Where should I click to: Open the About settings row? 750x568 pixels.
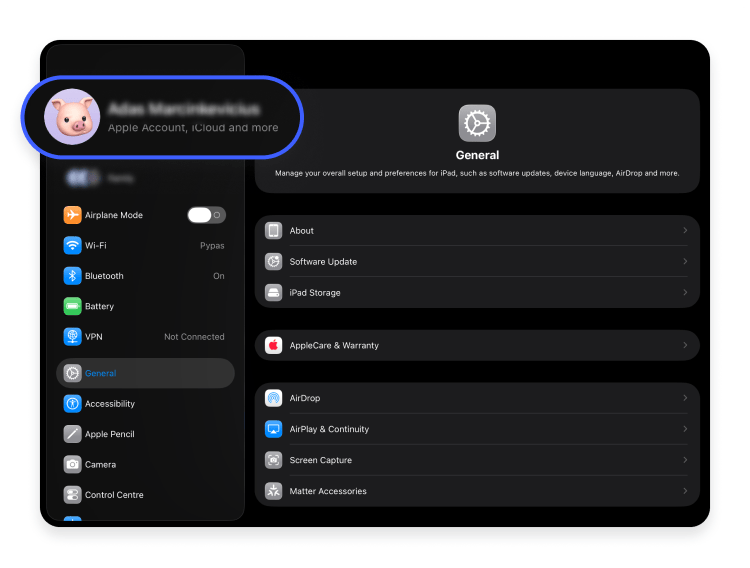pyautogui.click(x=477, y=231)
